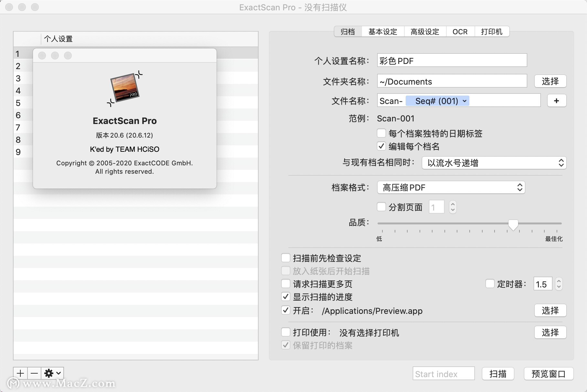Enable 请求扫描更多页 checkbox

pos(286,284)
